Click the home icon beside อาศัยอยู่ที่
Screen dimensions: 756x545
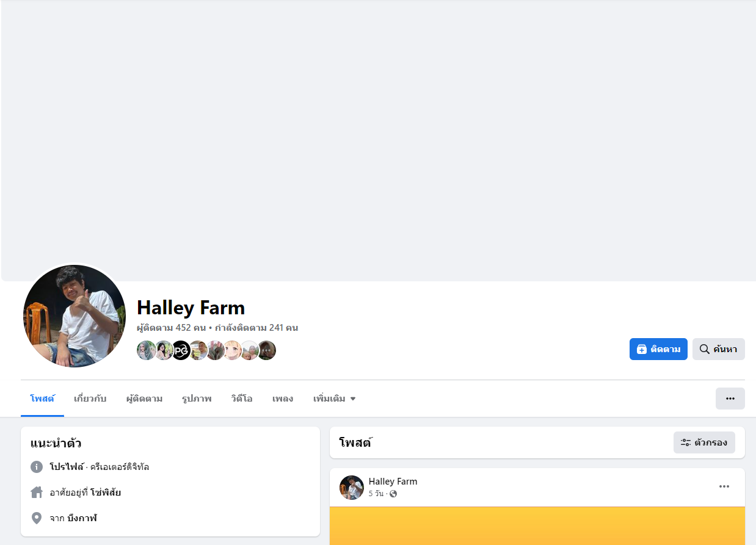pos(37,492)
